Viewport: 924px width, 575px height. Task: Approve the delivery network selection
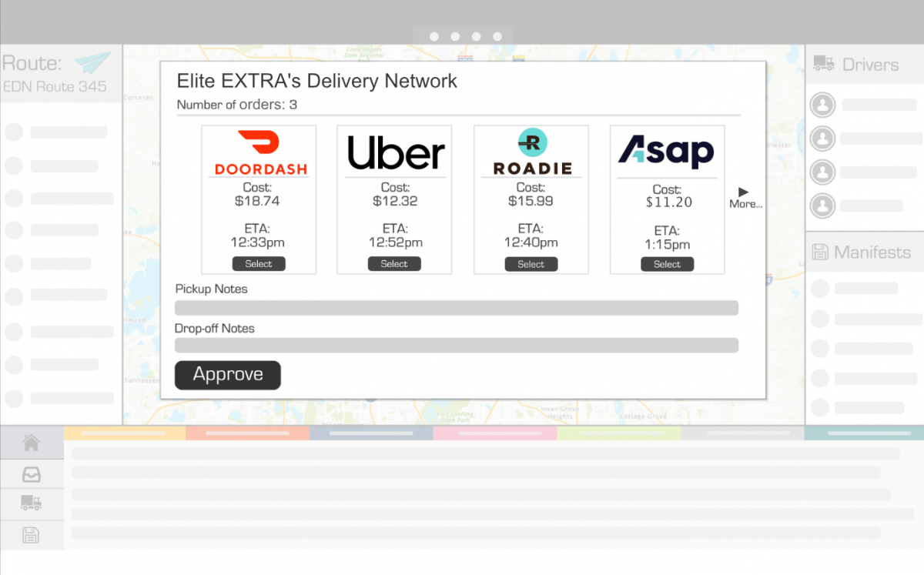(x=227, y=375)
